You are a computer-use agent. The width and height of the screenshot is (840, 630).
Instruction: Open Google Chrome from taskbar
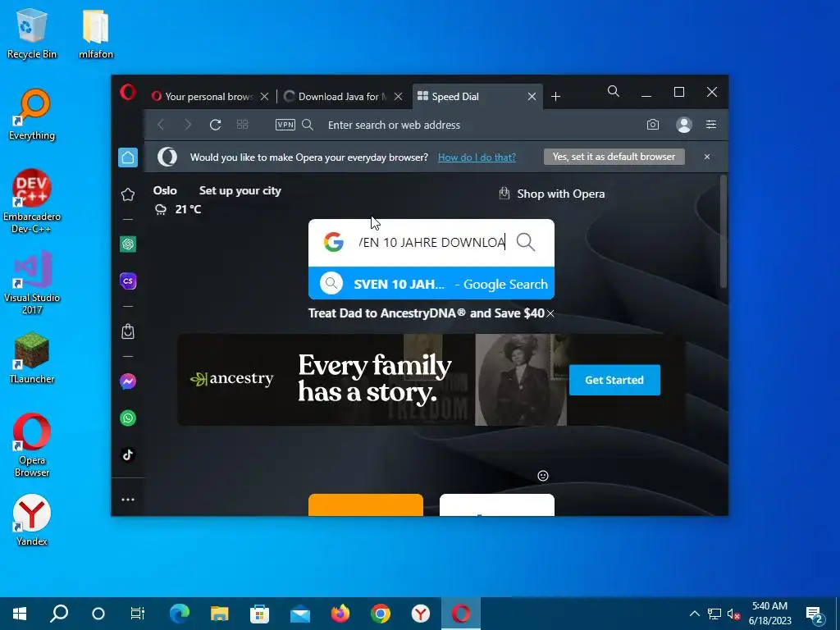(381, 614)
